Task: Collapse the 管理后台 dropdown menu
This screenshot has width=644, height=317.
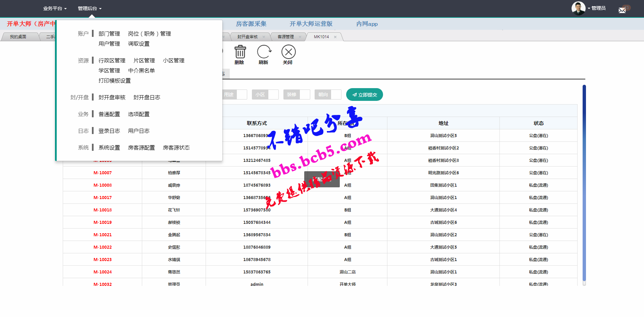Action: point(90,8)
